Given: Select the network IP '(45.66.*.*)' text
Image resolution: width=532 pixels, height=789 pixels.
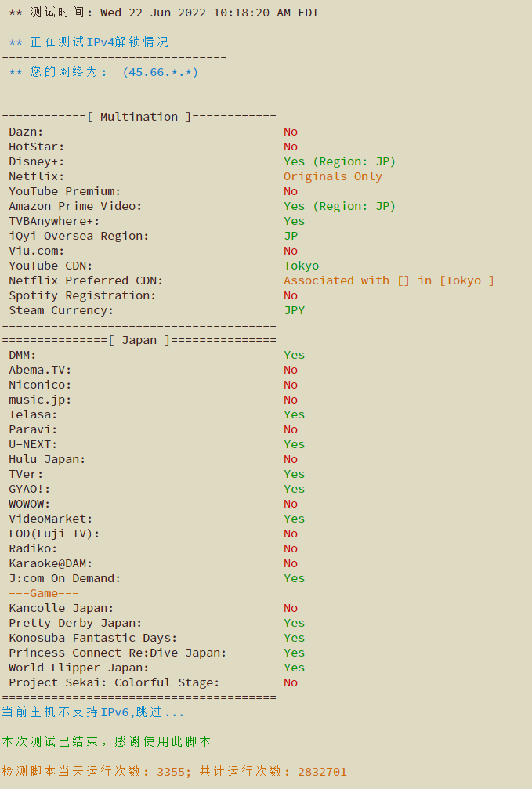Looking at the screenshot, I should pyautogui.click(x=161, y=72).
